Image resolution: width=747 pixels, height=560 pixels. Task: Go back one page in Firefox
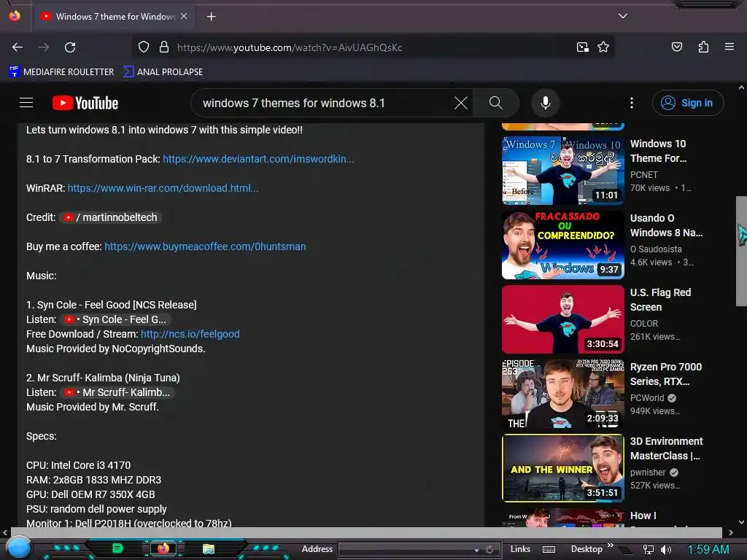(18, 47)
